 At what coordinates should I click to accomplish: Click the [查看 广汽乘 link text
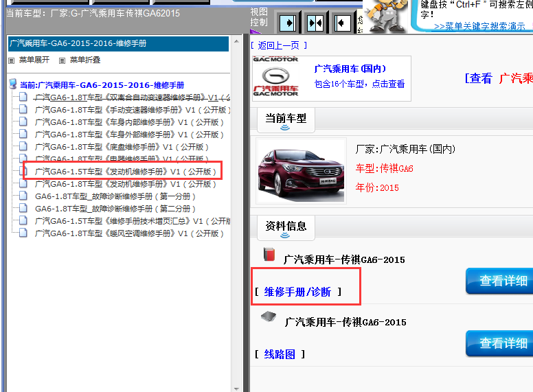pos(499,78)
